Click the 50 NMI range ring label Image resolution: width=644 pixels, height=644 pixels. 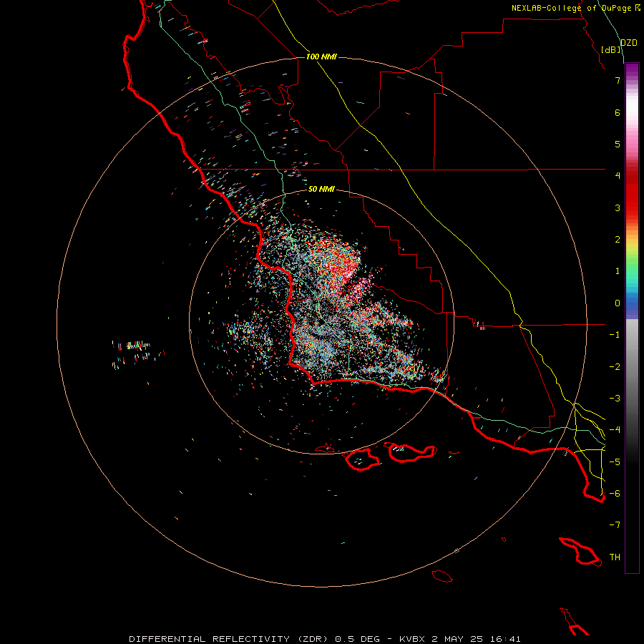(x=321, y=189)
